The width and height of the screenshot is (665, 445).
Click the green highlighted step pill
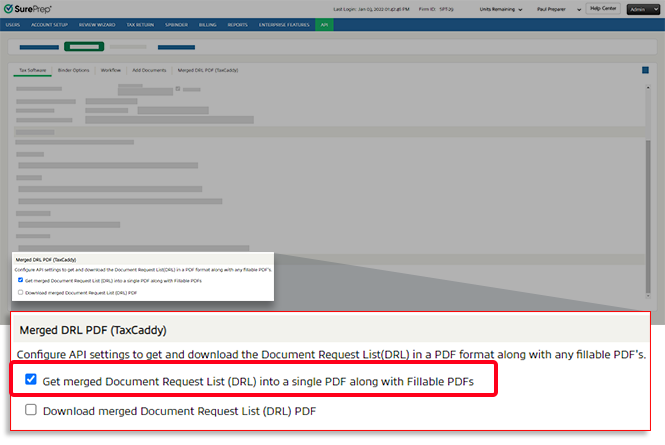pyautogui.click(x=84, y=47)
